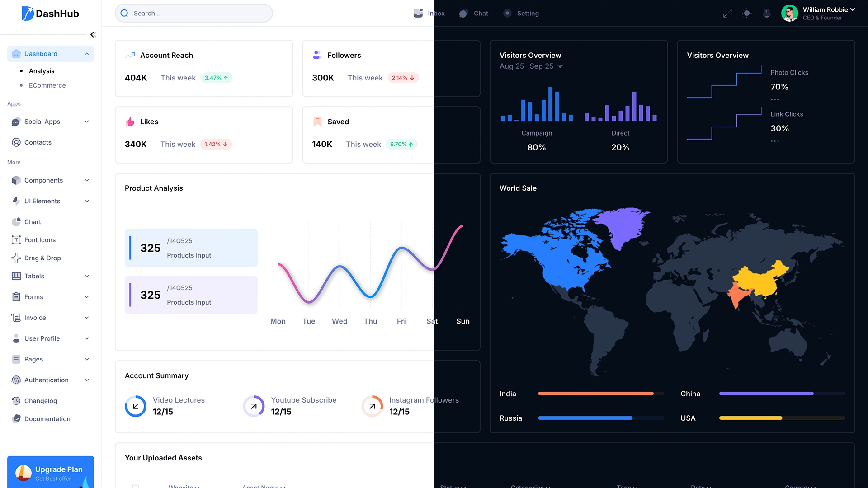Screen dimensions: 868x488
Task: Click the Followers person icon
Action: tap(317, 55)
